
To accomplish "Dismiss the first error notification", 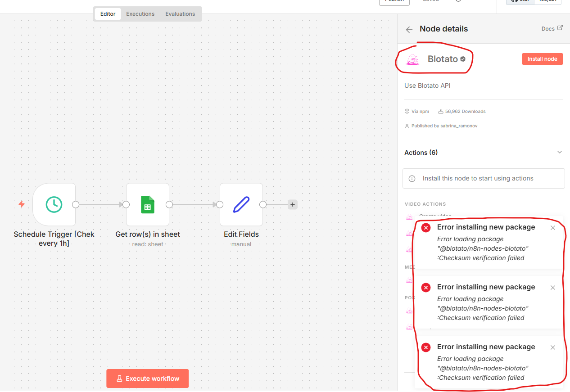I will click(553, 228).
